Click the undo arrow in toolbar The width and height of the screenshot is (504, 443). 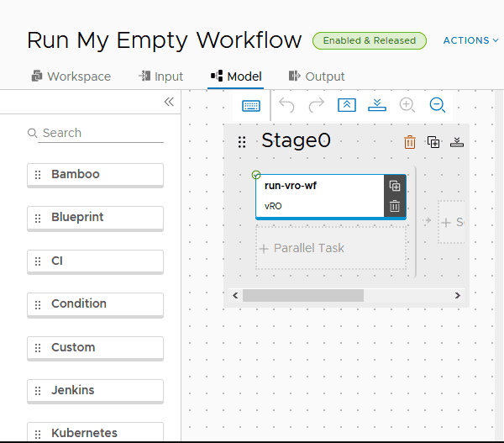point(286,105)
